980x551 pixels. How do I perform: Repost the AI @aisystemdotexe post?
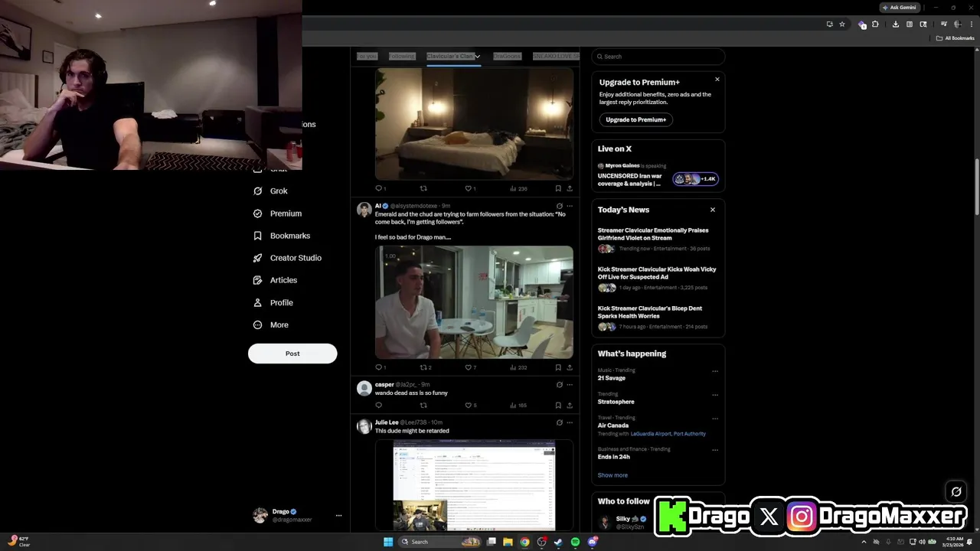pyautogui.click(x=423, y=367)
